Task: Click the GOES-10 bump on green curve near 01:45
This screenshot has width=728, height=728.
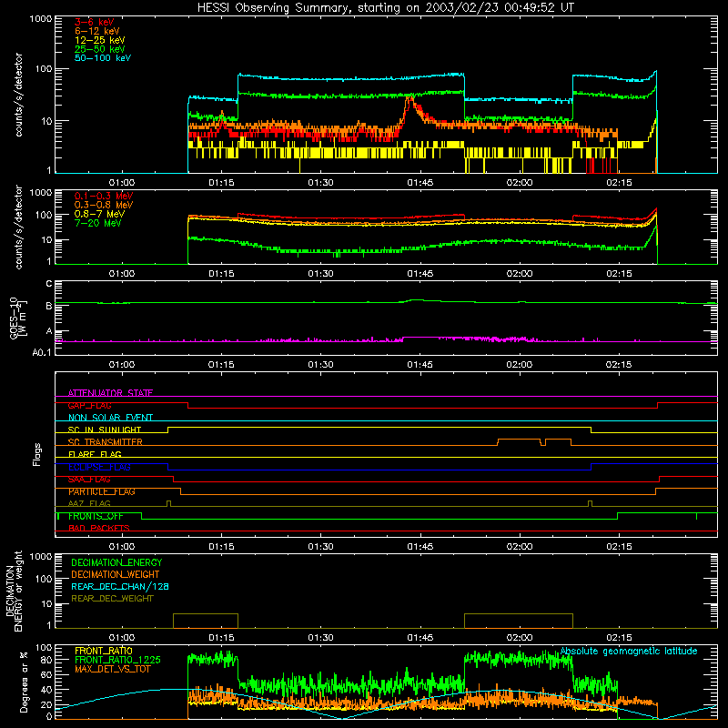Action: (x=417, y=300)
